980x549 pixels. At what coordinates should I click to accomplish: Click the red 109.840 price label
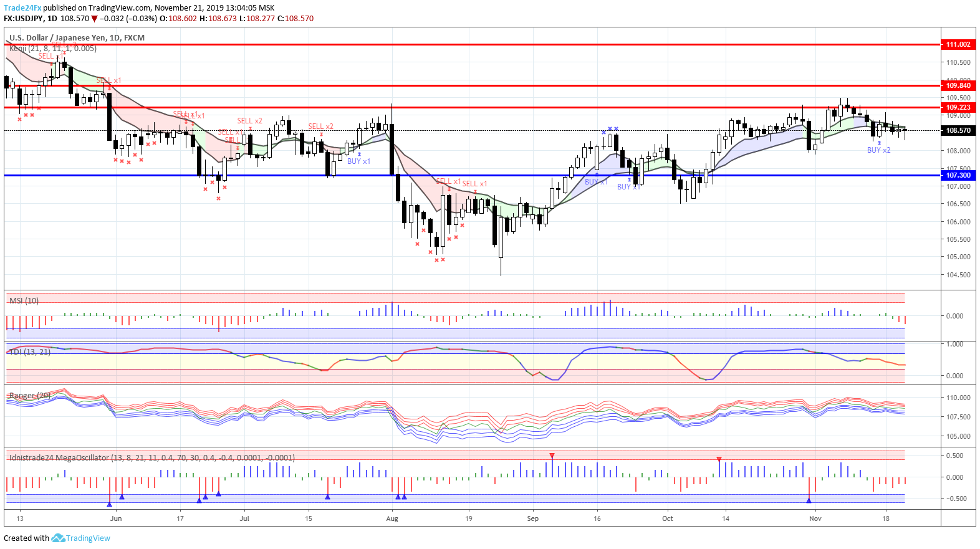[958, 85]
